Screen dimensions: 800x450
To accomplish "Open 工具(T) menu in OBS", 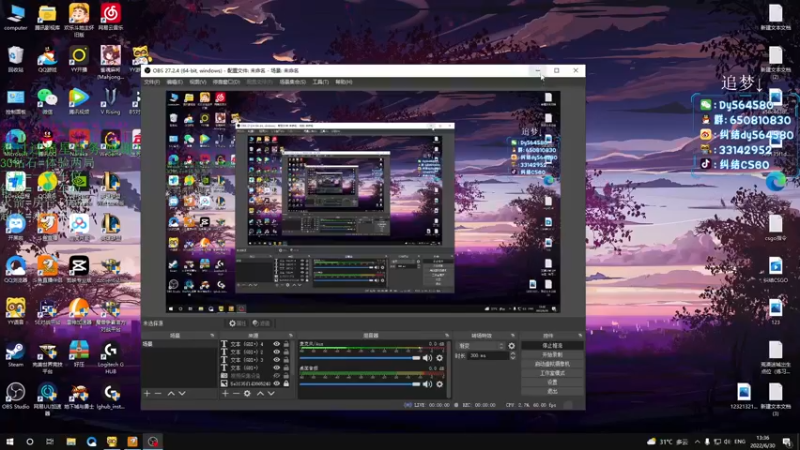I will [320, 82].
